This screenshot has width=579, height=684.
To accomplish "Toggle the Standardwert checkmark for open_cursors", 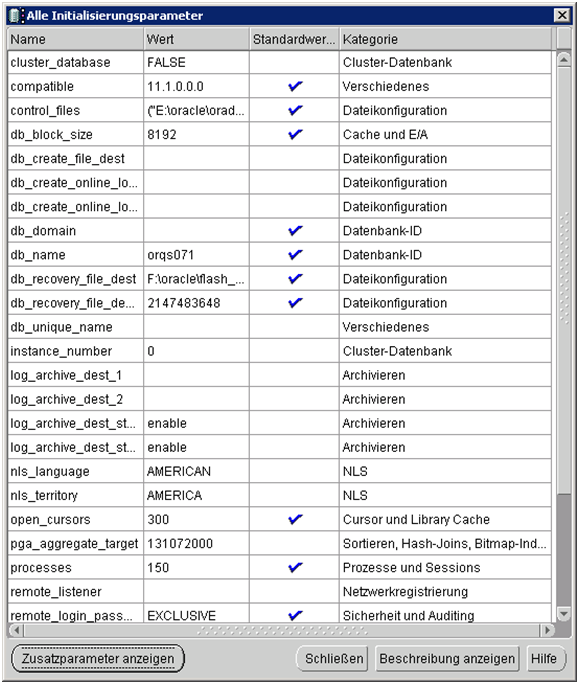I will click(295, 519).
